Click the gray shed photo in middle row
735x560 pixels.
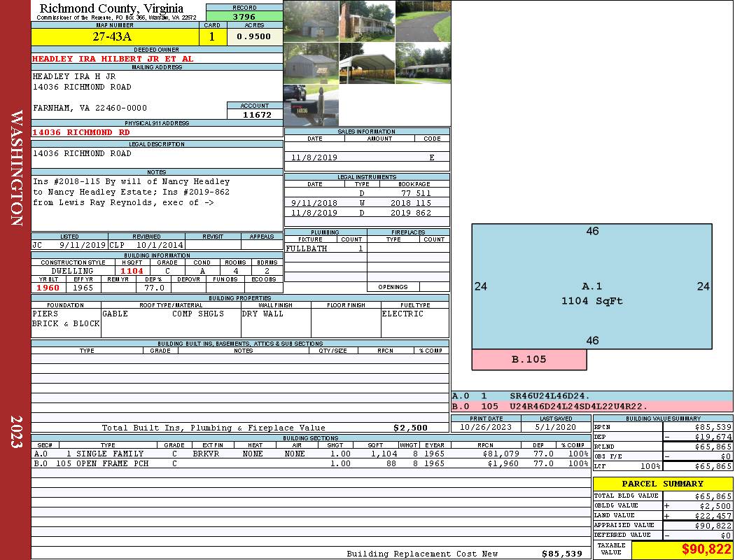(311, 64)
